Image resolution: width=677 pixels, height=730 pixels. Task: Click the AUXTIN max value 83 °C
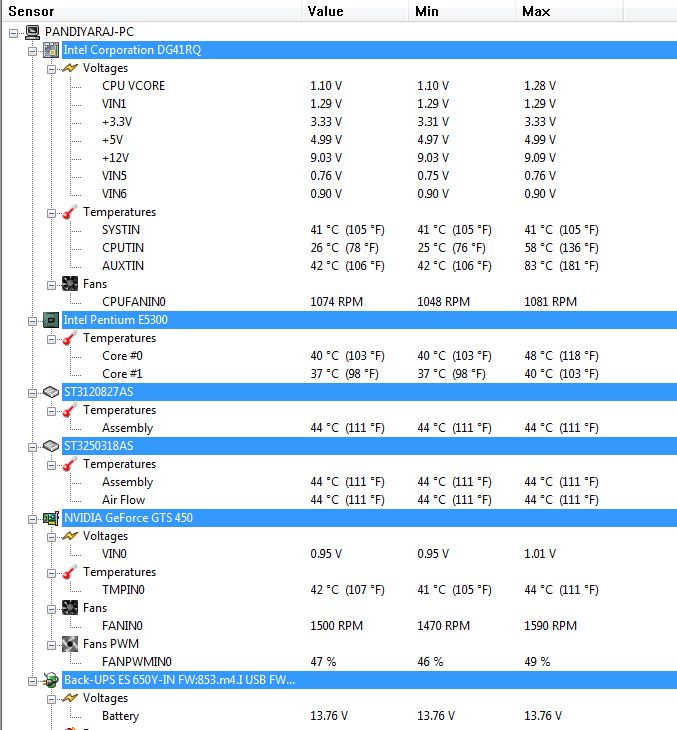(562, 266)
